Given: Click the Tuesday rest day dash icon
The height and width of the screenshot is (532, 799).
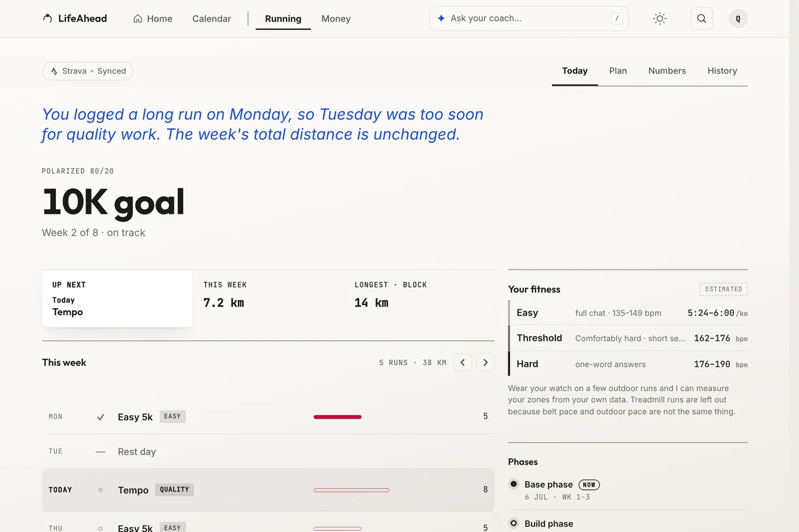Looking at the screenshot, I should click(100, 452).
